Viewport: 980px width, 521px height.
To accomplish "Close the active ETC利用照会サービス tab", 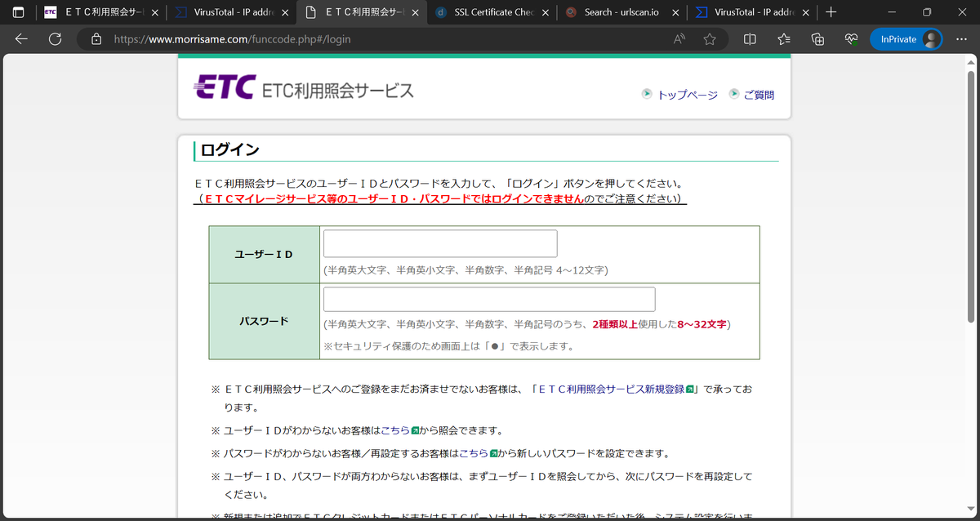I will click(x=416, y=12).
